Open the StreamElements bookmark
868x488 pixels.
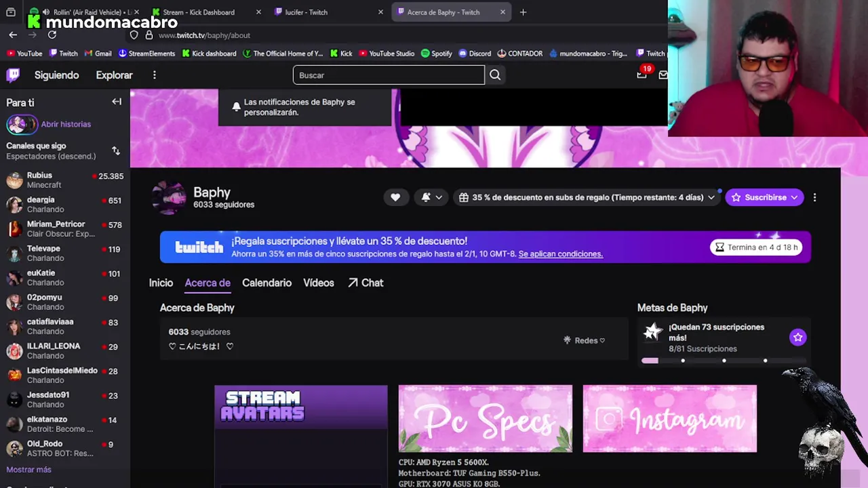146,54
